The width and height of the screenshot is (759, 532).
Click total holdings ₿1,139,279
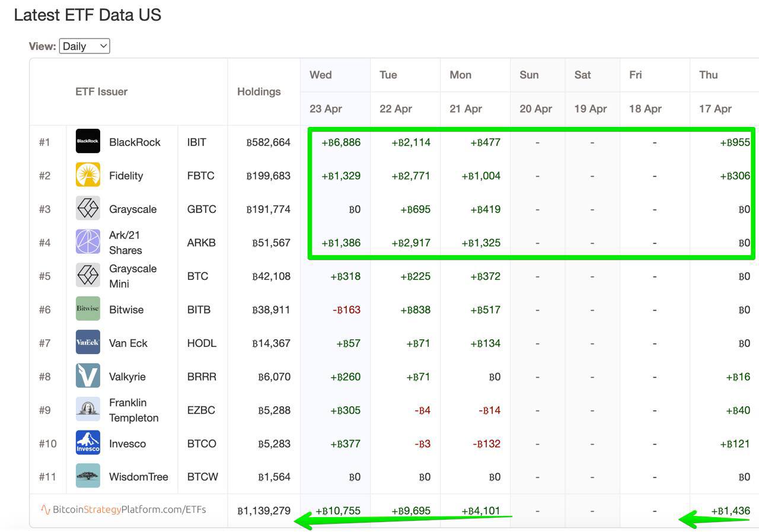pyautogui.click(x=264, y=511)
